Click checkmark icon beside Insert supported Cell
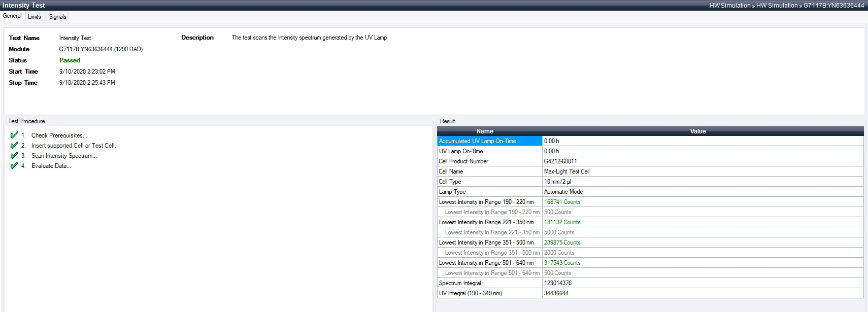868x312 pixels. (14, 146)
